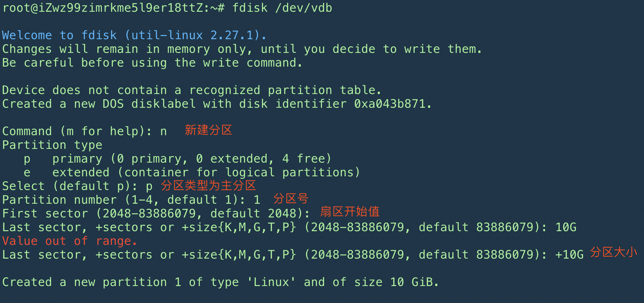Click the red 'Value out of range.' error

coord(69,241)
